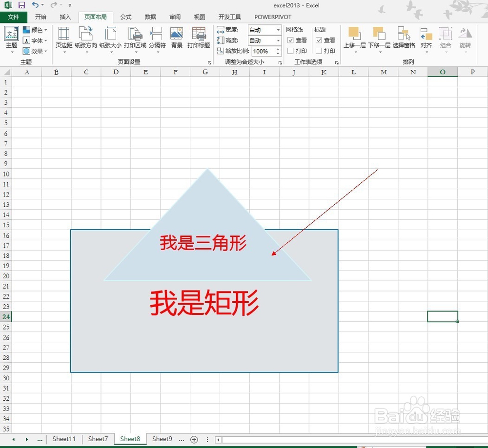Open the 宽度 (Width) dropdown
Image resolution: width=488 pixels, height=448 pixels.
coord(279,29)
